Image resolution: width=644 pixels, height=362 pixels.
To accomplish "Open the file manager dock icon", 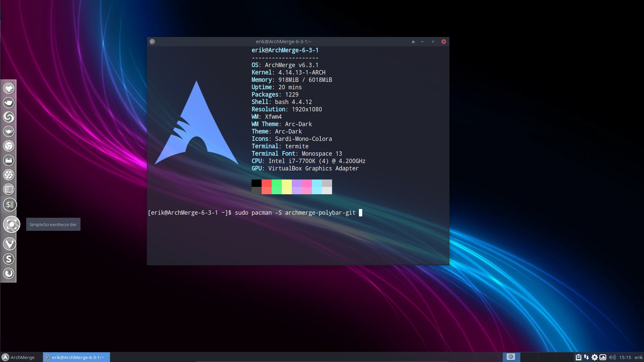I will [x=9, y=160].
